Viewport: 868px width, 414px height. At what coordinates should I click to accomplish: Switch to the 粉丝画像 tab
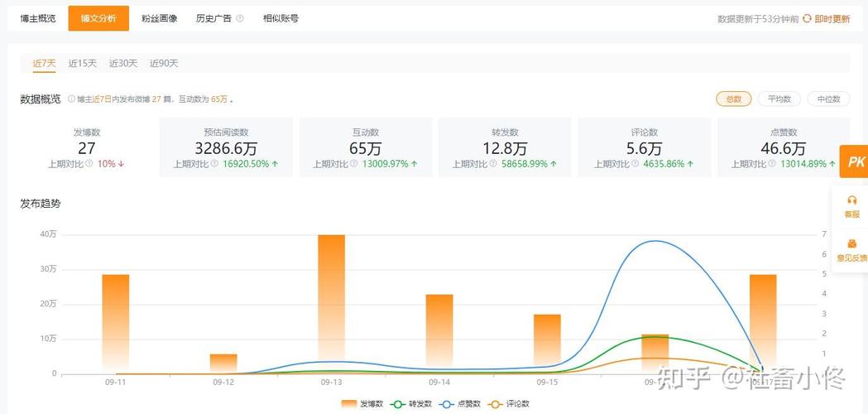click(x=160, y=18)
